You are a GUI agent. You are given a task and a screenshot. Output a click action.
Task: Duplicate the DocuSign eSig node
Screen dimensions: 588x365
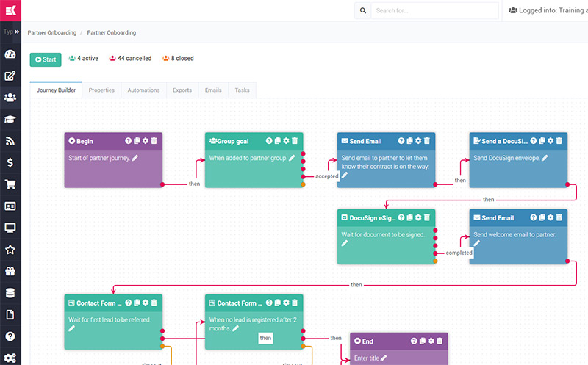[x=410, y=217]
